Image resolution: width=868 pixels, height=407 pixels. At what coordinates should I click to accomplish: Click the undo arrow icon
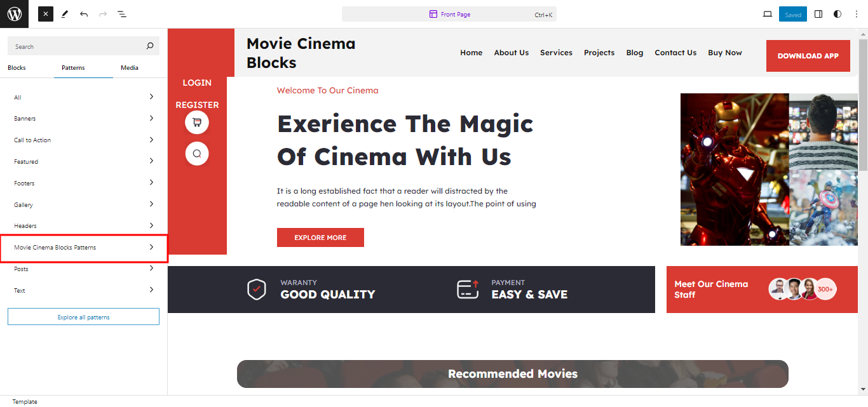pyautogui.click(x=84, y=14)
